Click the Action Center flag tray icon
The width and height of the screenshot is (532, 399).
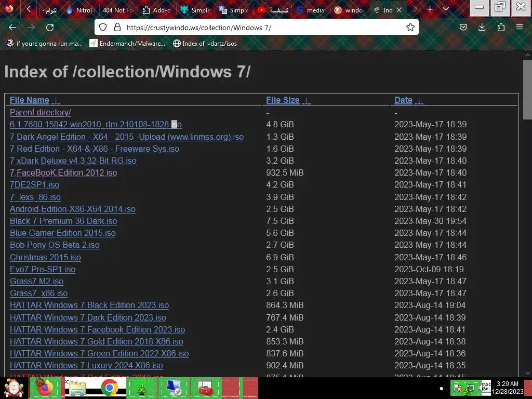click(x=457, y=388)
